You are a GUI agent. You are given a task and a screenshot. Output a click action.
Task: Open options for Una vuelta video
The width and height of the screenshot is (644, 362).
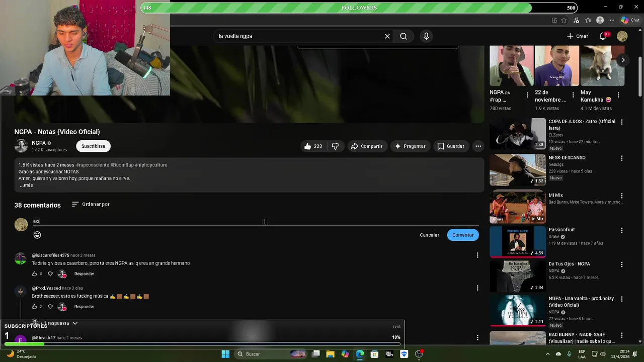[622, 299]
